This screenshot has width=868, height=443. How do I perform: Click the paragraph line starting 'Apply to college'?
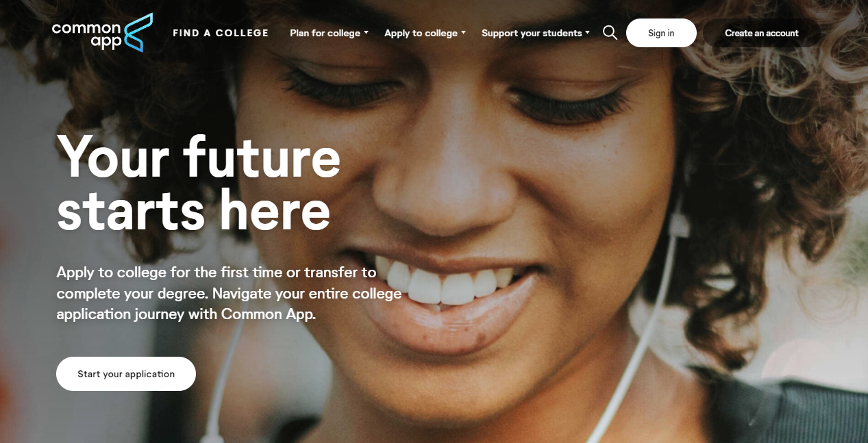coord(216,272)
